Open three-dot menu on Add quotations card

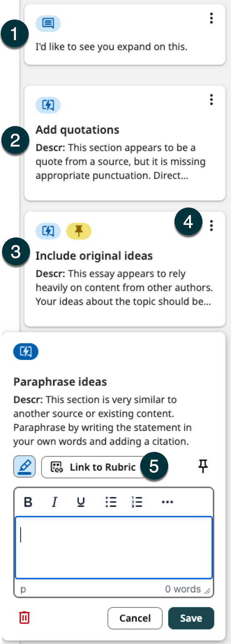point(211,99)
